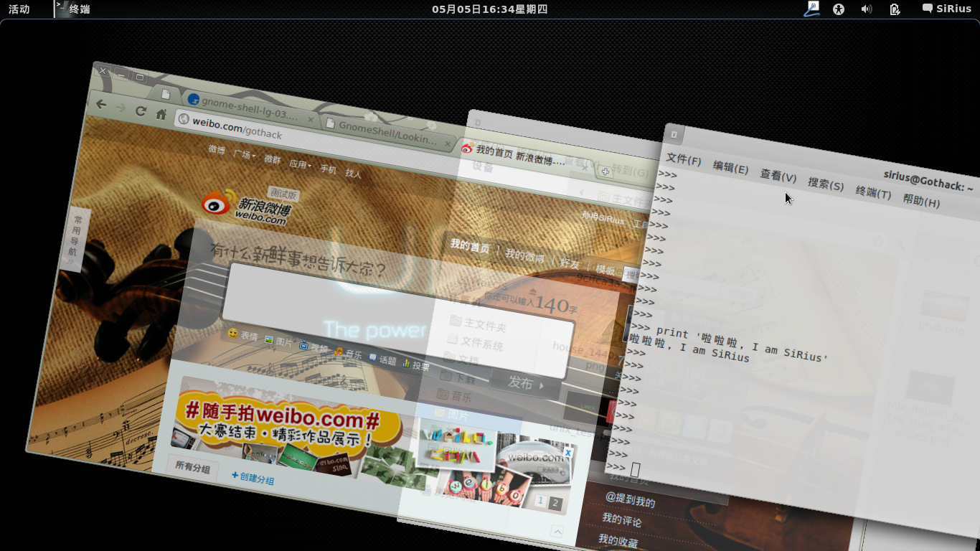Viewport: 980px width, 551px height.
Task: Go to the browser home page icon
Action: pyautogui.click(x=161, y=115)
